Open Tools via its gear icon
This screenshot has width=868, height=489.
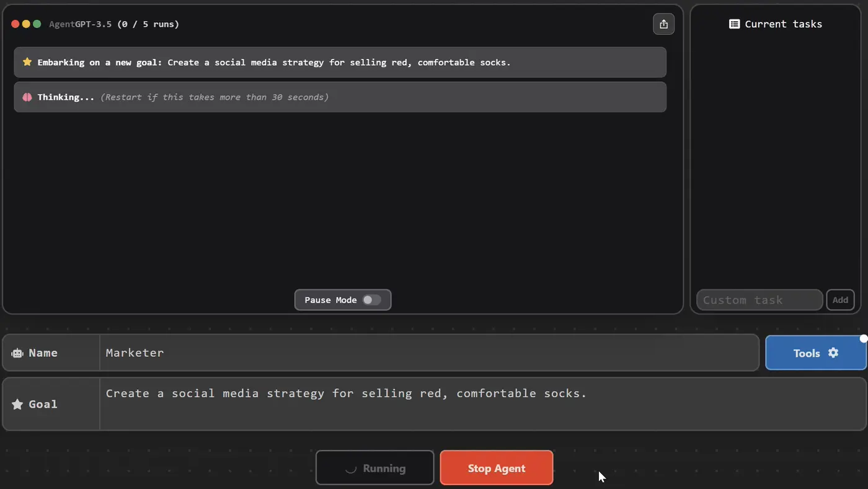pos(833,352)
